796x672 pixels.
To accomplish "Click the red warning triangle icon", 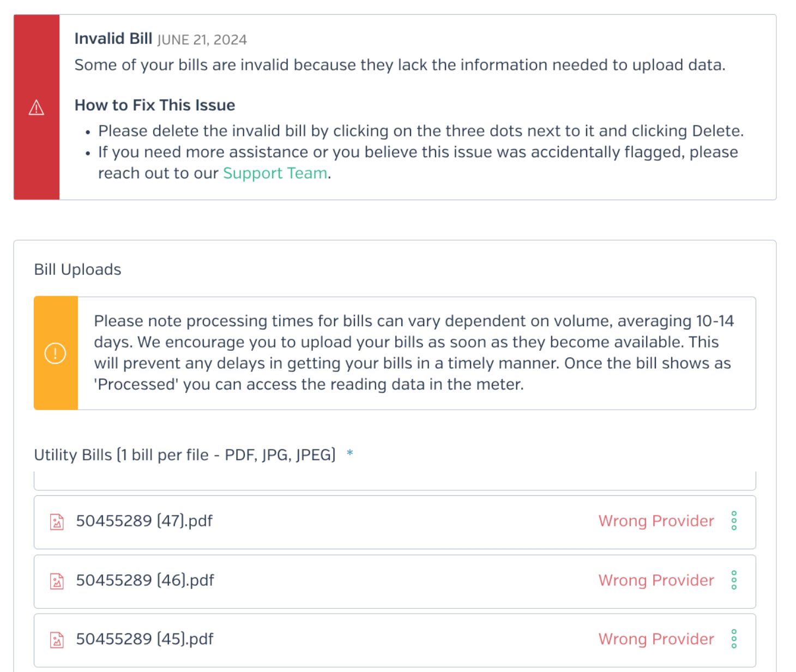I will [37, 107].
